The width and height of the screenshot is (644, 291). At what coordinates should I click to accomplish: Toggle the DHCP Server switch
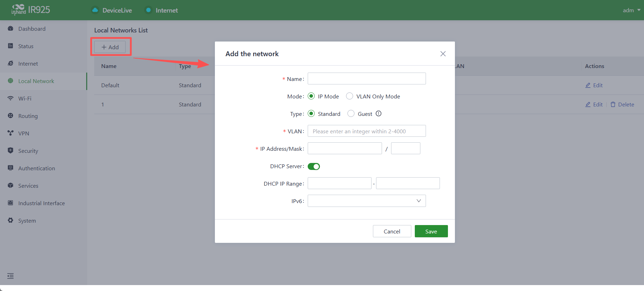(x=314, y=166)
